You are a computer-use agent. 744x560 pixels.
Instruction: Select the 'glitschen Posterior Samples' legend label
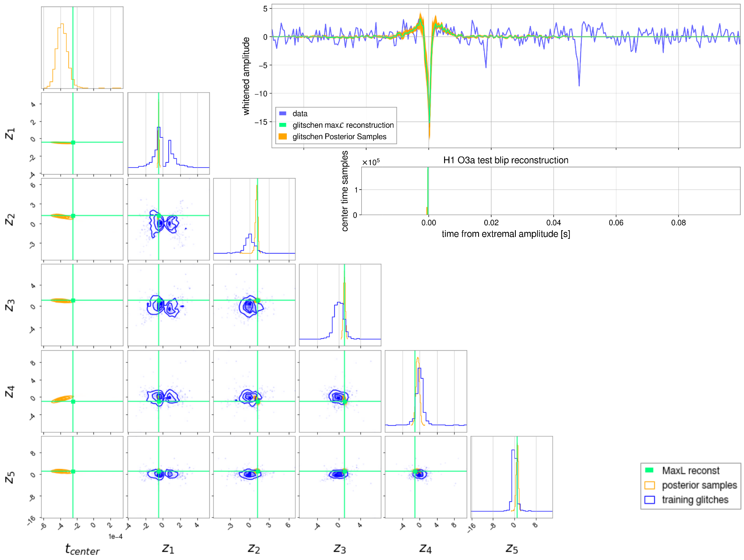click(x=339, y=136)
